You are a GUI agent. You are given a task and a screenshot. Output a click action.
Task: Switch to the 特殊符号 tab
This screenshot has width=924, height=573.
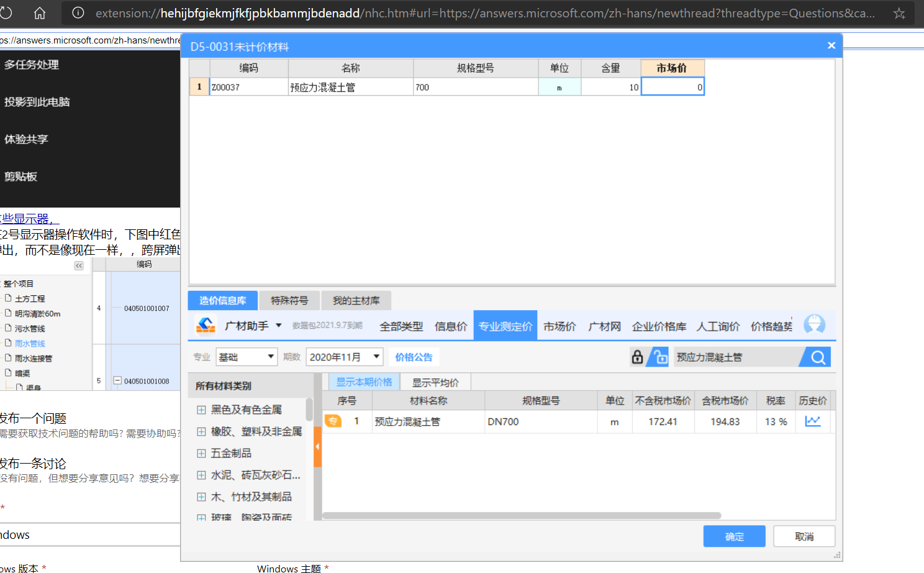click(289, 300)
